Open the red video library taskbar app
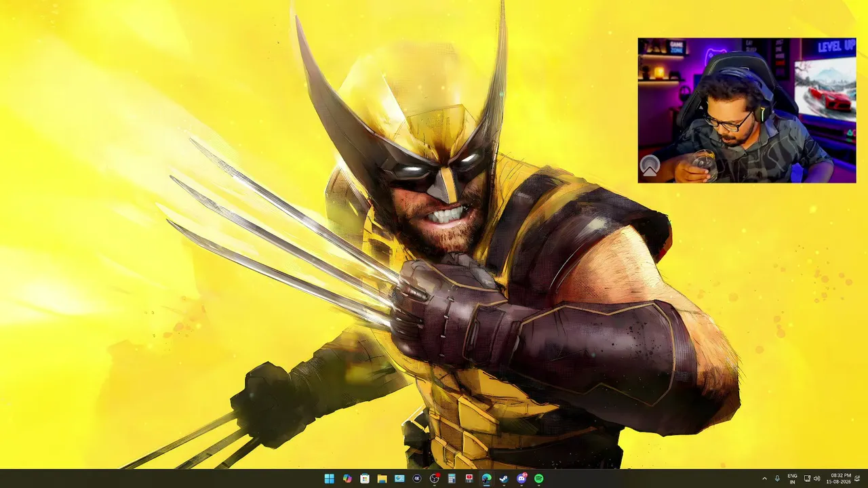868x488 pixels. tap(469, 479)
